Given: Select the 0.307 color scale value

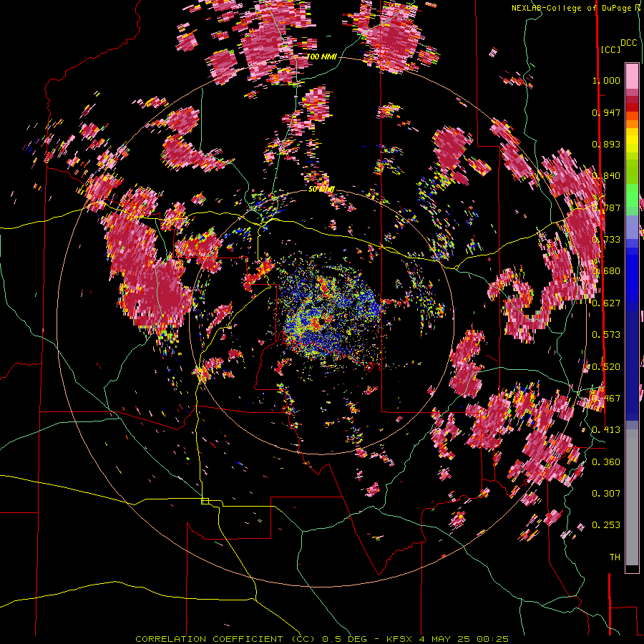Looking at the screenshot, I should [x=606, y=494].
